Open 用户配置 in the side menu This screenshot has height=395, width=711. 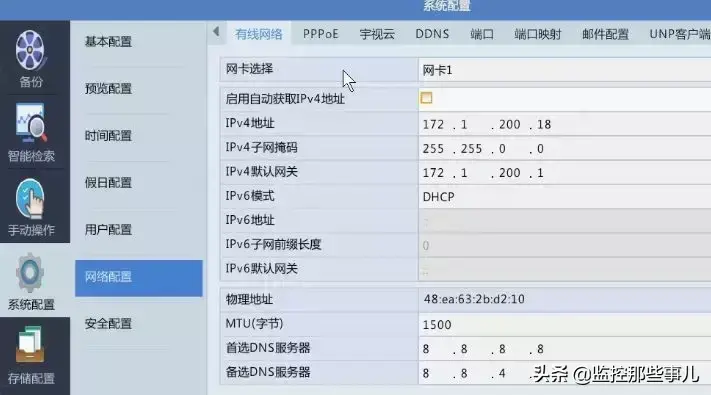point(108,229)
